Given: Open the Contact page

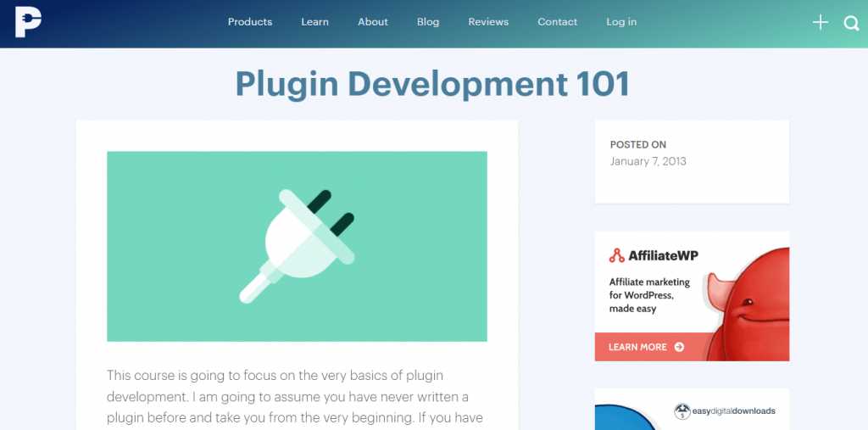Looking at the screenshot, I should coord(558,22).
